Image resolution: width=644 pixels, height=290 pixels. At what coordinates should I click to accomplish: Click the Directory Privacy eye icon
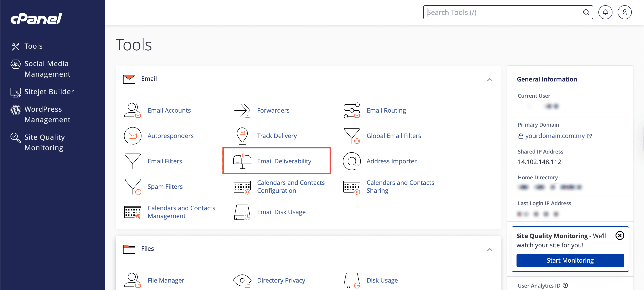[242, 281]
